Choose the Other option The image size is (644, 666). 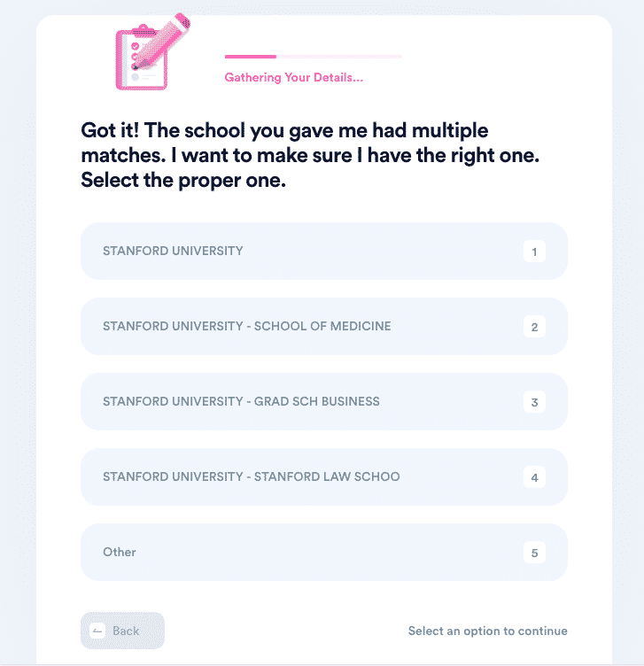click(324, 552)
